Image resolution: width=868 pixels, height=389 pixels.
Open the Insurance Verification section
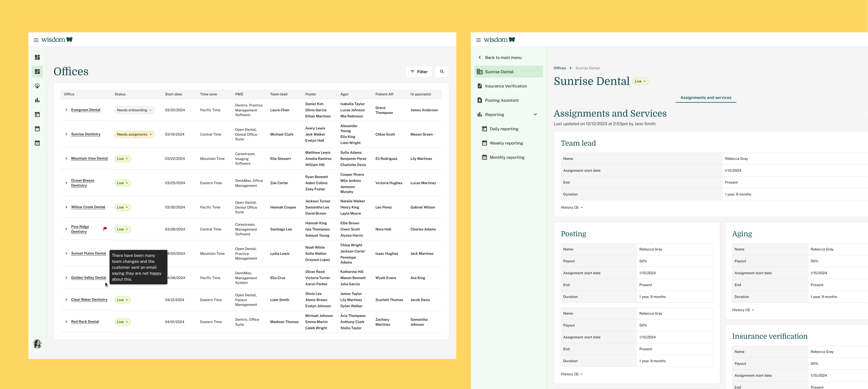tap(506, 86)
